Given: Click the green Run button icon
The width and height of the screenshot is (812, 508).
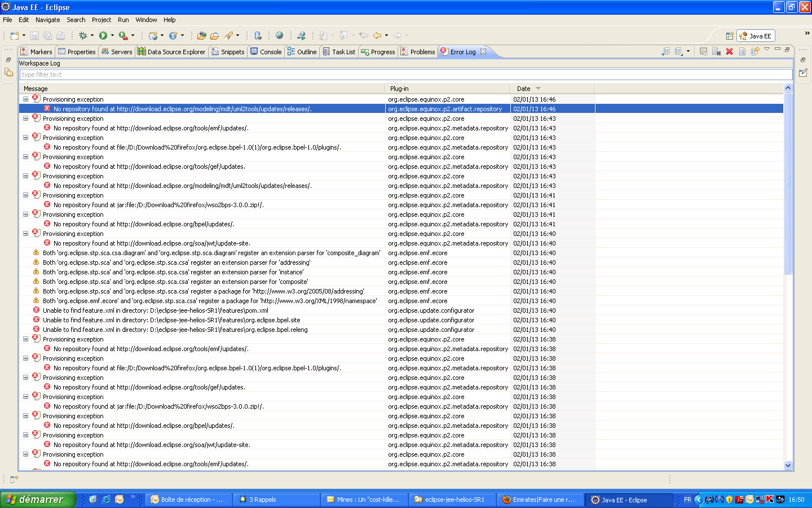Looking at the screenshot, I should click(103, 36).
